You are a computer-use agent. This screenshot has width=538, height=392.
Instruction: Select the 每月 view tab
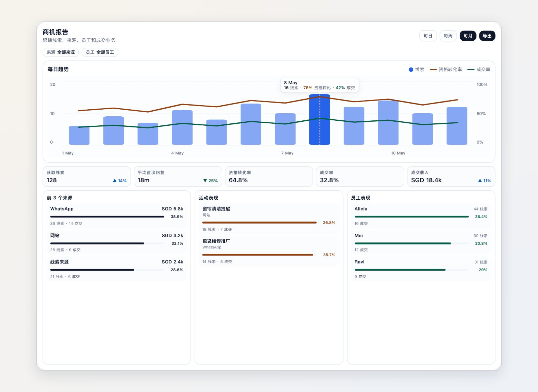pyautogui.click(x=468, y=36)
